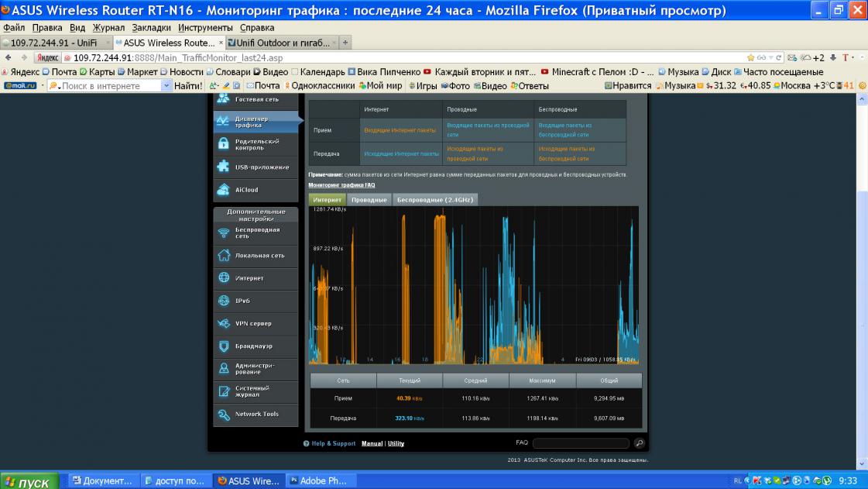
Task: Open Network Tools in the sidebar
Action: (x=256, y=414)
